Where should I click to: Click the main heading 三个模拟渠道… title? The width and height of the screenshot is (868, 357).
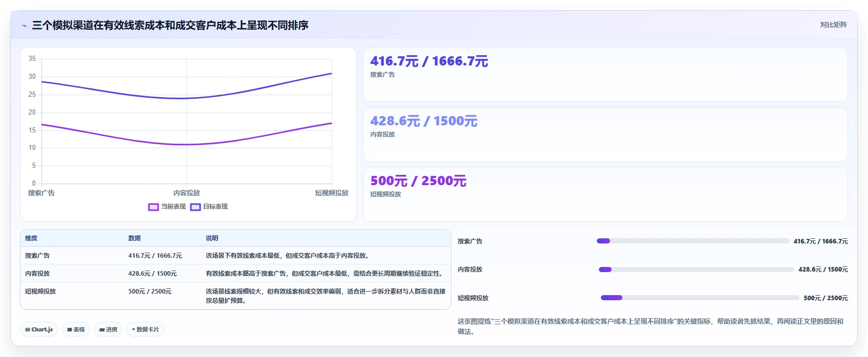click(170, 26)
